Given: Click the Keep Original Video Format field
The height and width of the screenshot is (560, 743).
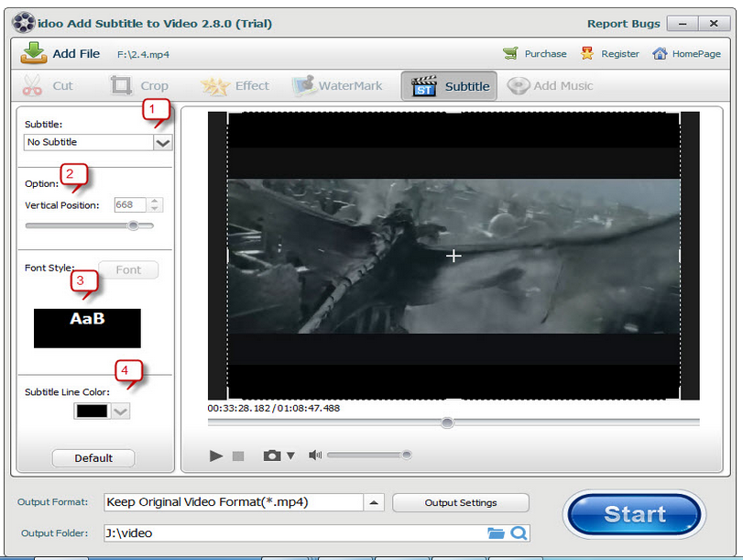Looking at the screenshot, I should (234, 502).
